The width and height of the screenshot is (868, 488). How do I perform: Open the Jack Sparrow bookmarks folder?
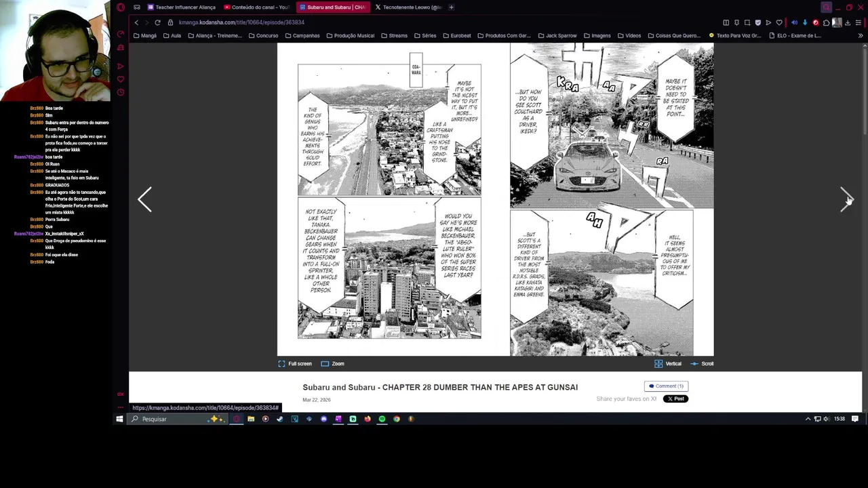coord(557,35)
